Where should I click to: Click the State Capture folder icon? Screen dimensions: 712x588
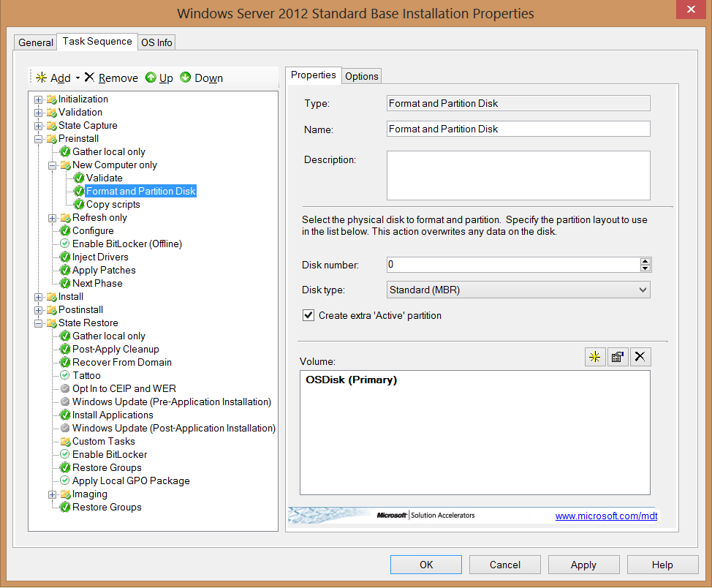[52, 126]
